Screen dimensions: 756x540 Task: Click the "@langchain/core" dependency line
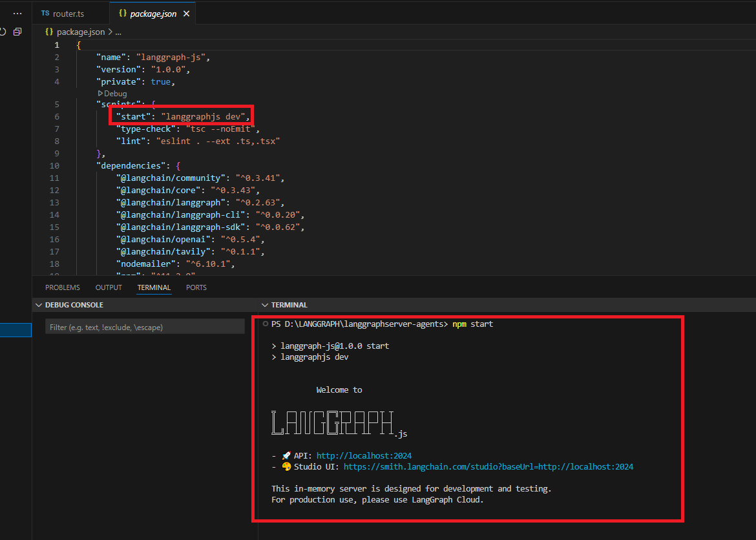point(188,191)
